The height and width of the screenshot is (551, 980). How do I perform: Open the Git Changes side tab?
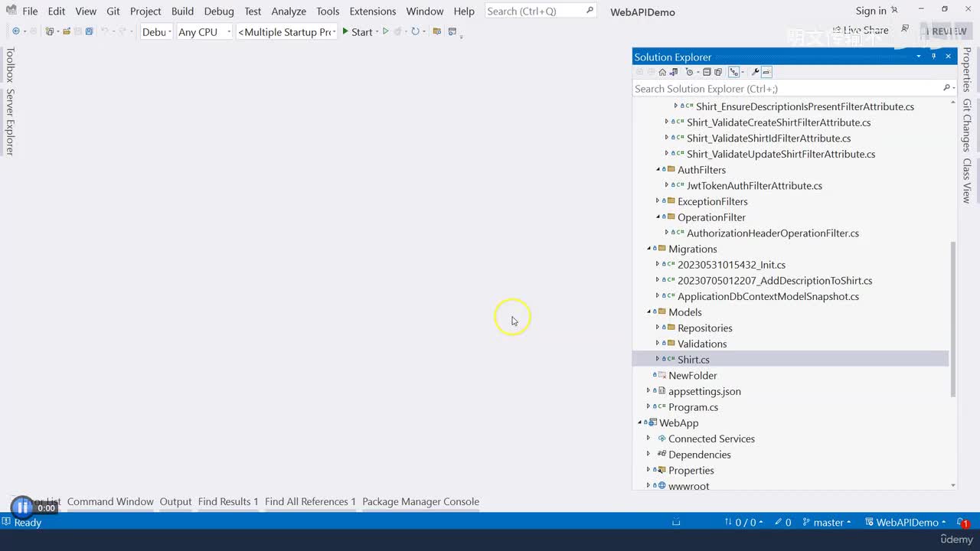967,126
